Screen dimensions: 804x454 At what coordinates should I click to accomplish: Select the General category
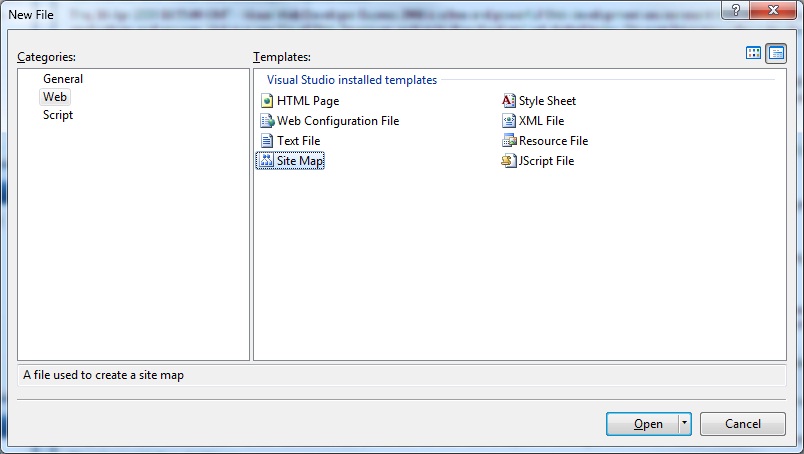point(63,79)
